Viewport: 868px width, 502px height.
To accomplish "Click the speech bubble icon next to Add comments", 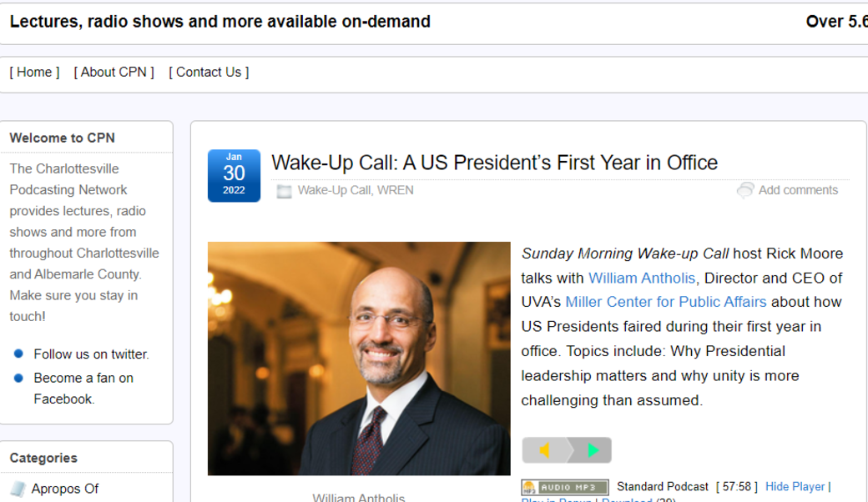I will pyautogui.click(x=745, y=190).
